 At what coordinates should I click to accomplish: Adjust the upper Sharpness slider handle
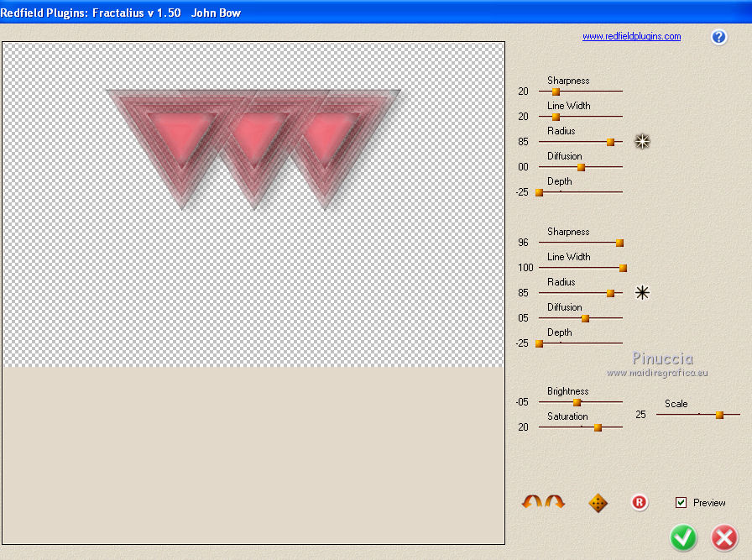click(x=556, y=92)
